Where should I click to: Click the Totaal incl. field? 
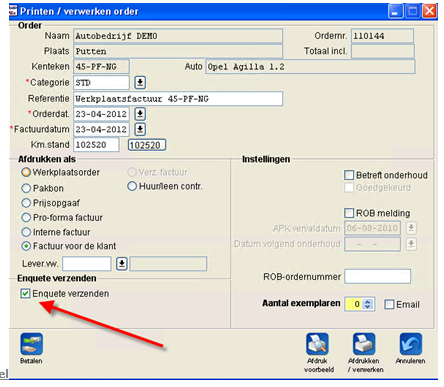(x=383, y=51)
